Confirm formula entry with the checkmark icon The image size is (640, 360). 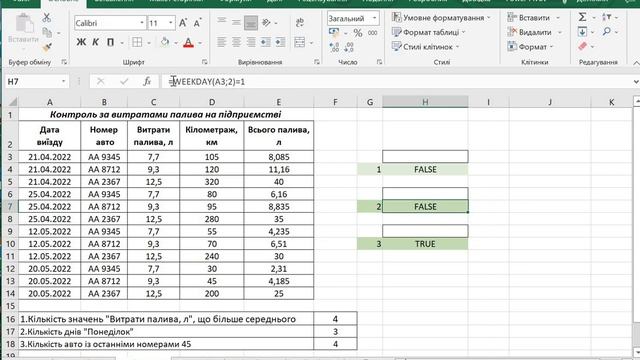coord(124,82)
